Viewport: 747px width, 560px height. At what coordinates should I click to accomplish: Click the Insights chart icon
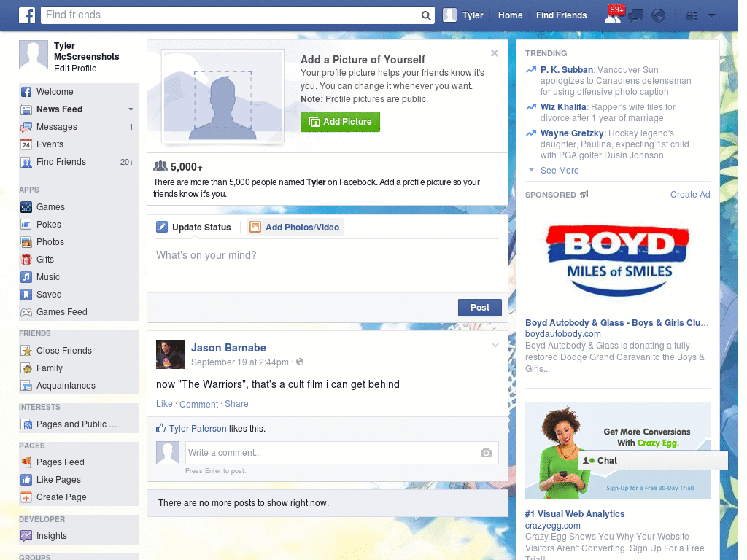click(26, 536)
